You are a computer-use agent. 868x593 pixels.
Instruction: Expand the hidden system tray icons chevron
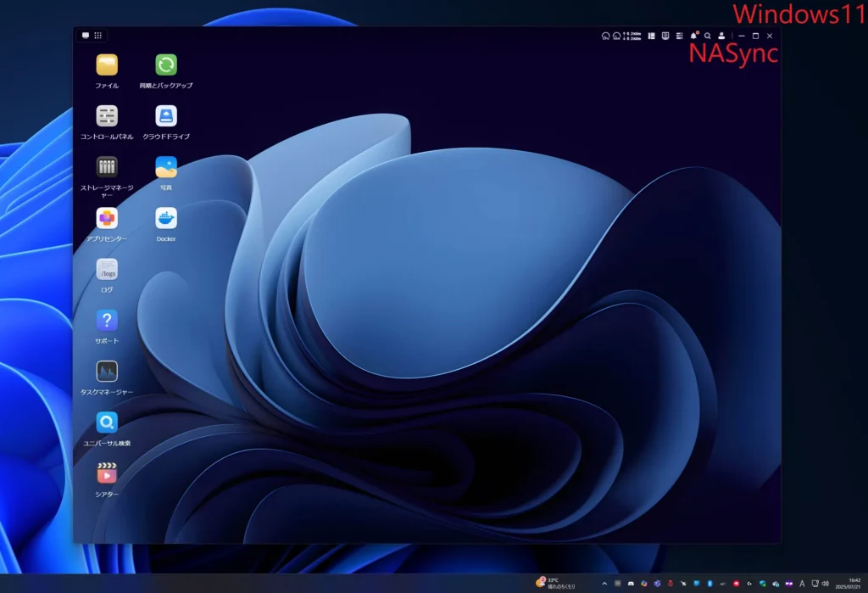pyautogui.click(x=604, y=584)
